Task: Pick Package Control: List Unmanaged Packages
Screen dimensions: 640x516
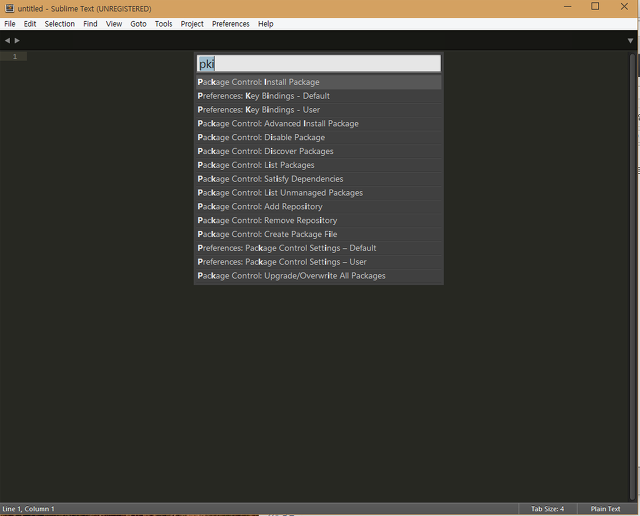Action: pyautogui.click(x=319, y=193)
